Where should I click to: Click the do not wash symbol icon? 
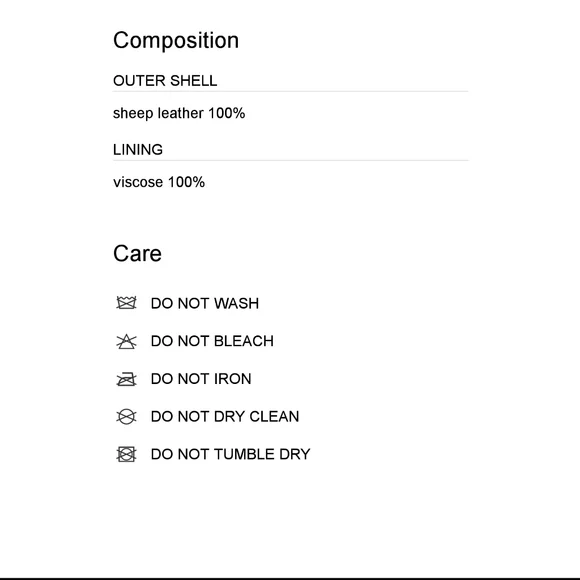(x=126, y=303)
